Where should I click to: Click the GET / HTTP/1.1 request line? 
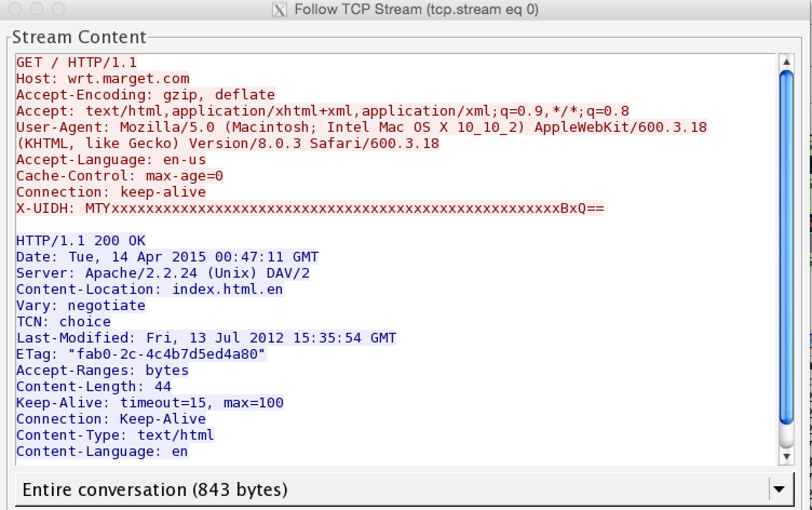pyautogui.click(x=76, y=63)
